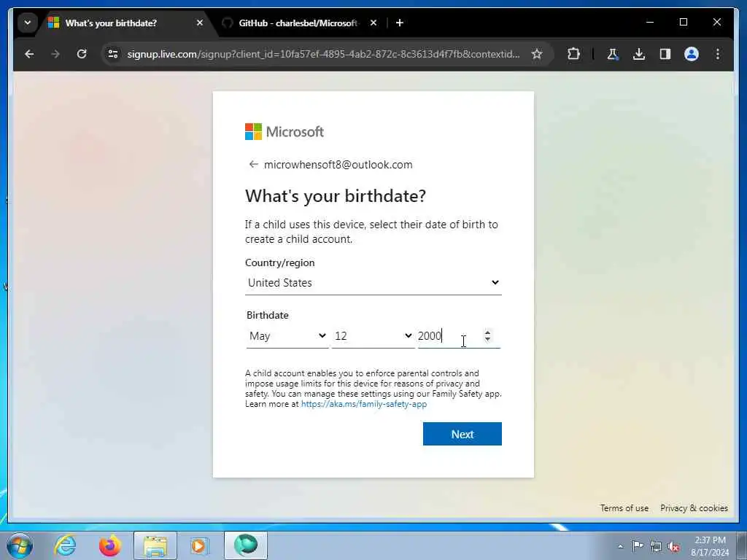Viewport: 747px width, 560px height.
Task: Click the Next button
Action: click(462, 434)
